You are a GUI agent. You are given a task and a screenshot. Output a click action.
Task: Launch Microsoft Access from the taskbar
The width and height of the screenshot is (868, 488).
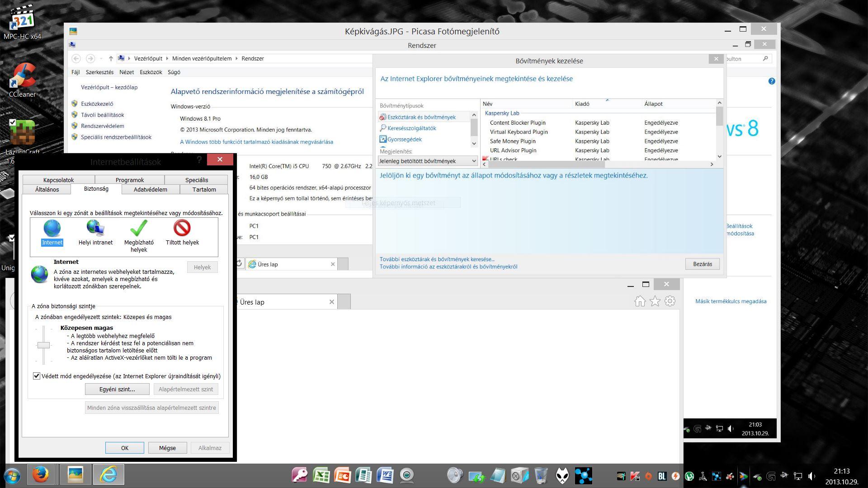tap(299, 475)
